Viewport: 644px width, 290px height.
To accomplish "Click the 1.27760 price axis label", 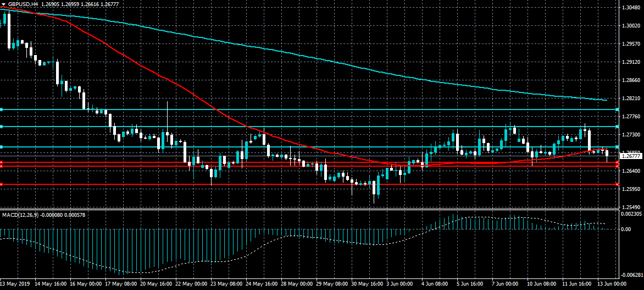I will (631, 117).
